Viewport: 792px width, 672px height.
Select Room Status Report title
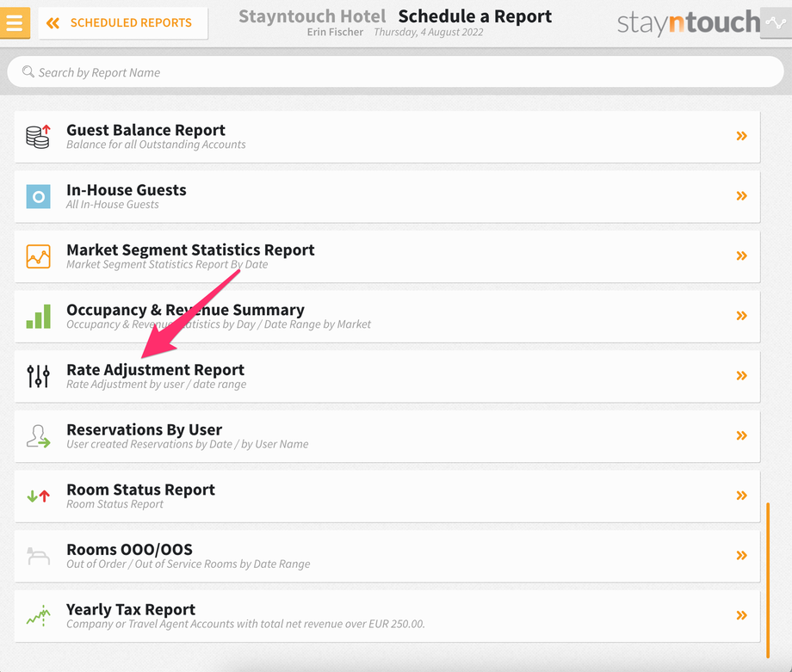(141, 490)
